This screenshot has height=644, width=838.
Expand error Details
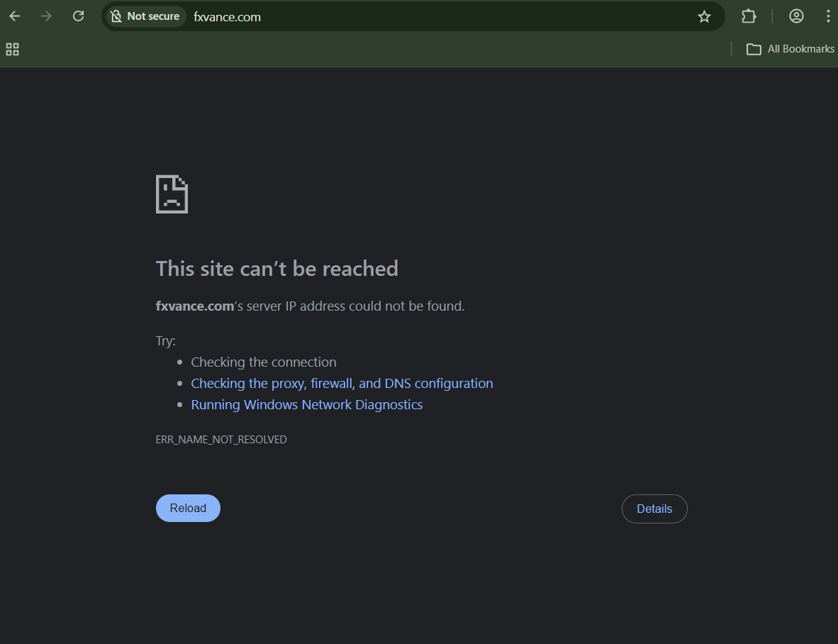pyautogui.click(x=654, y=509)
